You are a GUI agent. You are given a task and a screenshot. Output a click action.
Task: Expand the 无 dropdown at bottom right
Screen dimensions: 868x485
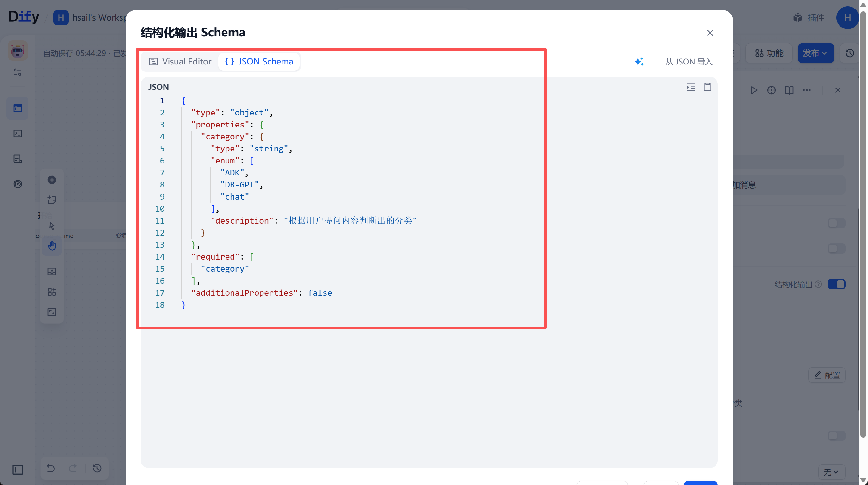pyautogui.click(x=831, y=472)
